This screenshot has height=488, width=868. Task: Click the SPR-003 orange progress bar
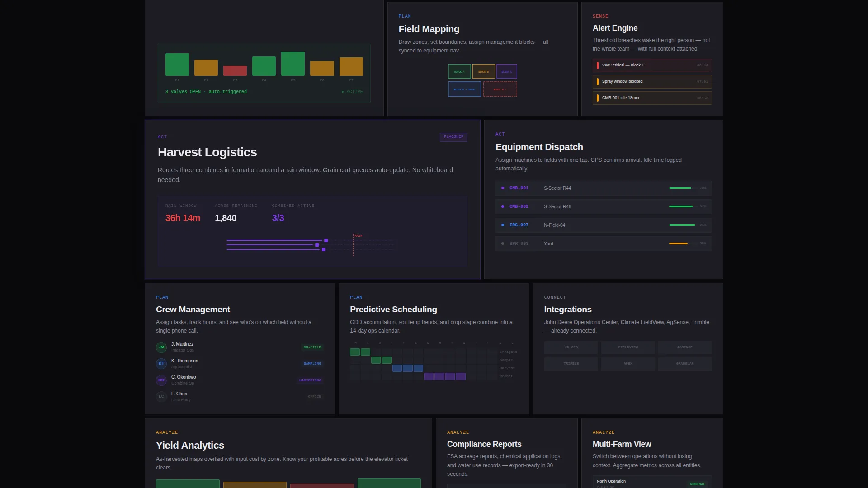tap(678, 244)
